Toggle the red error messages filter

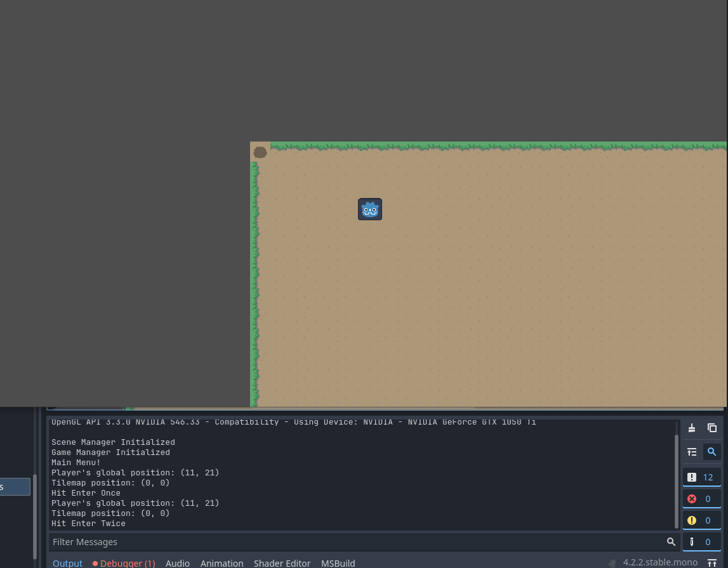701,499
